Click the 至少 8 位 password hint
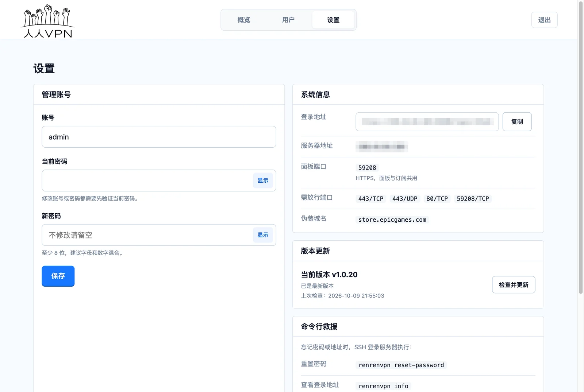Screen dimensions: 584x392 tap(83, 253)
